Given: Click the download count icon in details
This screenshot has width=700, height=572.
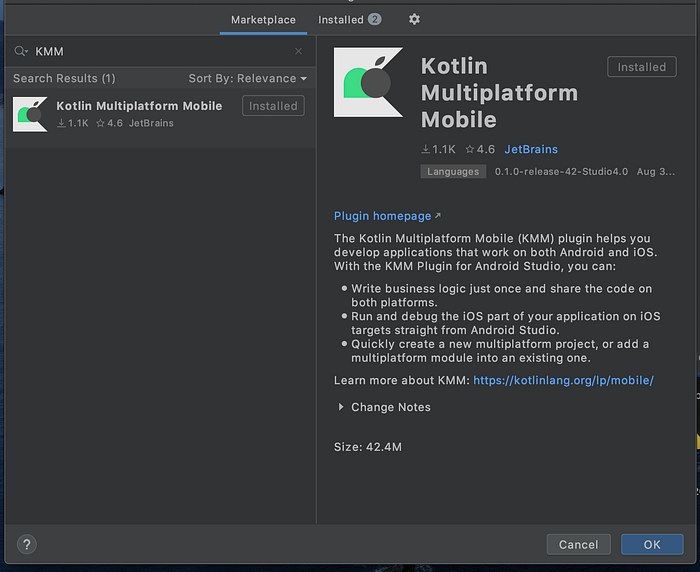Looking at the screenshot, I should [425, 149].
